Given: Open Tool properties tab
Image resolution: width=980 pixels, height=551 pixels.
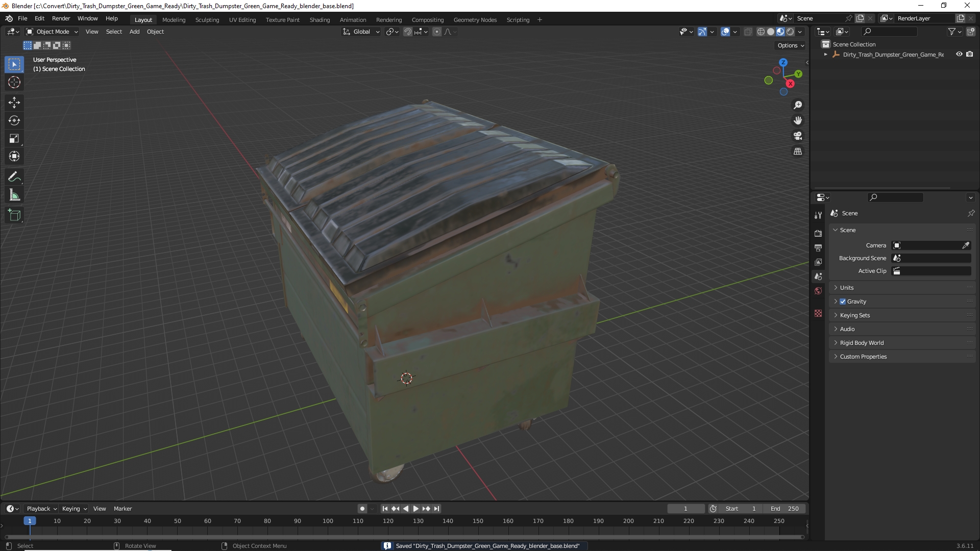Looking at the screenshot, I should pyautogui.click(x=818, y=215).
